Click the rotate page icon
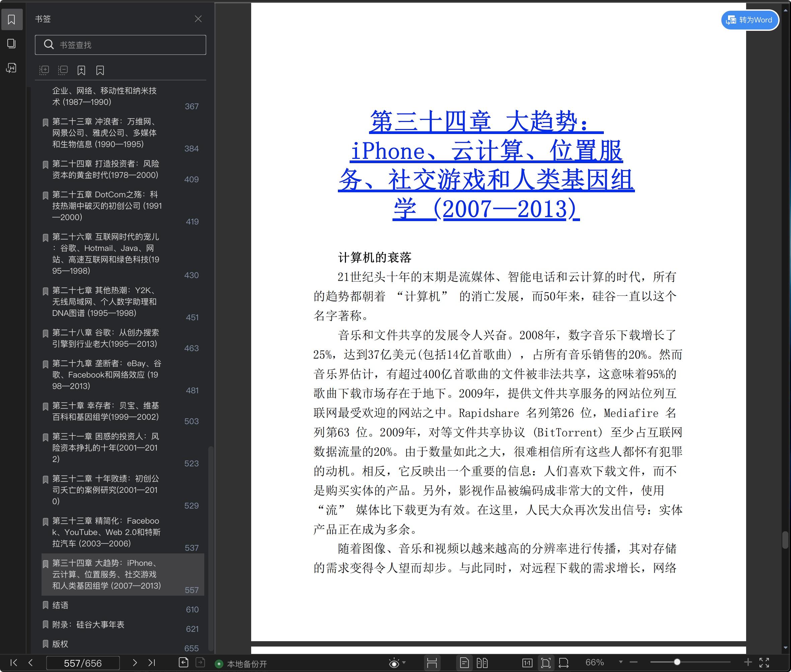Image resolution: width=791 pixels, height=672 pixels. (x=564, y=663)
